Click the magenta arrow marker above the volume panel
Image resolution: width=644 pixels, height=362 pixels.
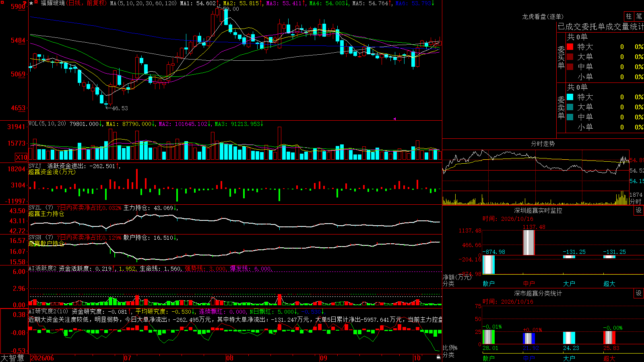click(395, 119)
